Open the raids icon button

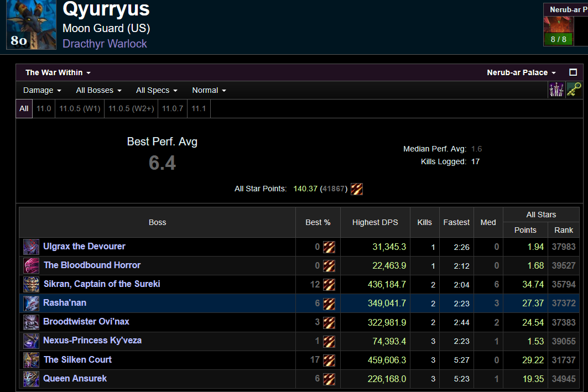(556, 90)
